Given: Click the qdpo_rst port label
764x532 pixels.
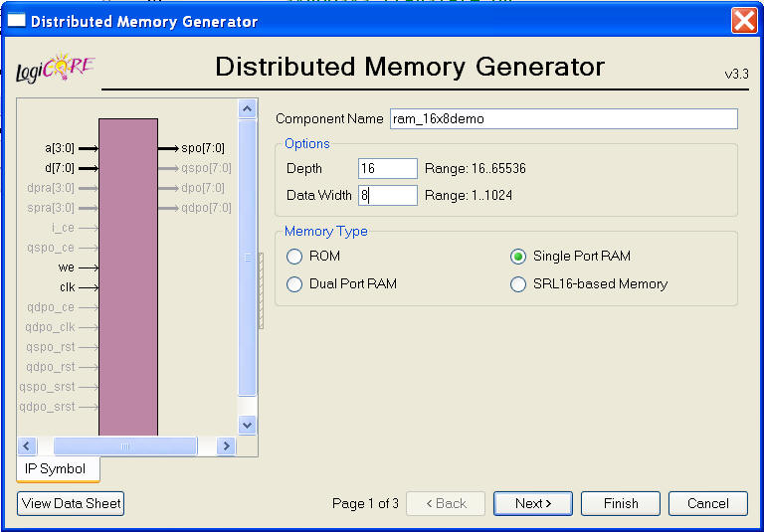Looking at the screenshot, I should click(x=51, y=367).
